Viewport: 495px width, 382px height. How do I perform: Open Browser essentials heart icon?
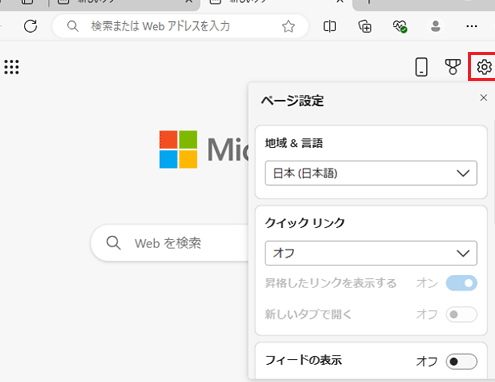(x=400, y=26)
